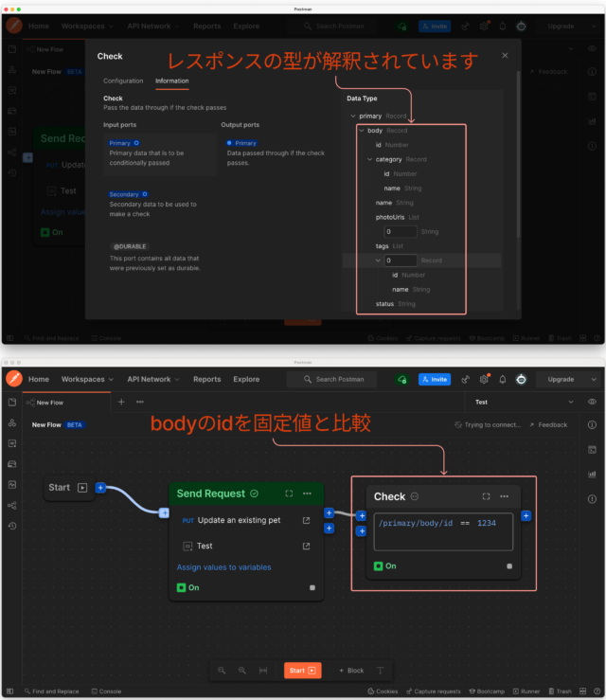606x700 pixels.
Task: Open History sidebar icon in lower window
Action: (x=12, y=526)
